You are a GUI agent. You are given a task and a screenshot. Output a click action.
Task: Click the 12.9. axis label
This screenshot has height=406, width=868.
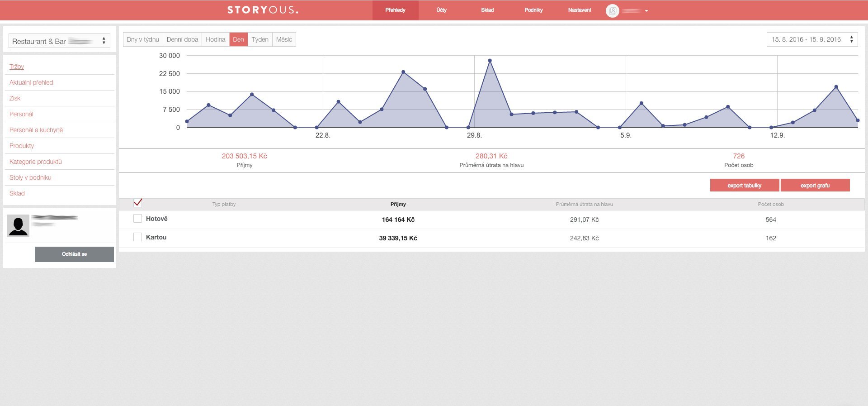click(x=777, y=135)
